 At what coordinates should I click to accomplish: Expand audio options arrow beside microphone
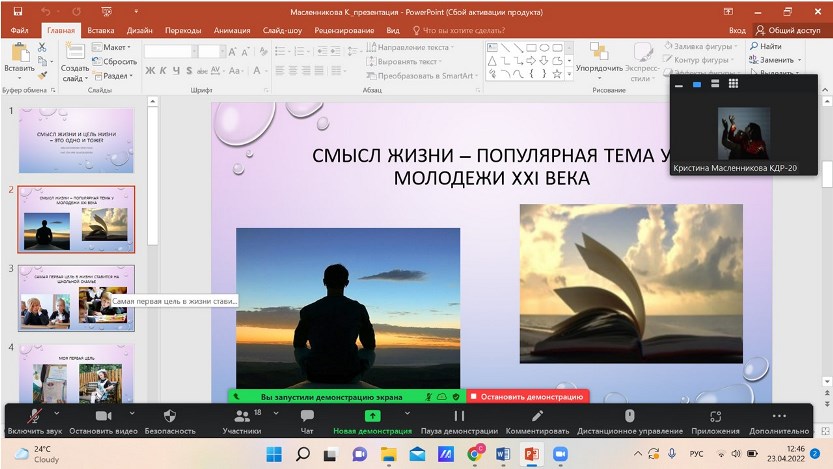coord(56,412)
